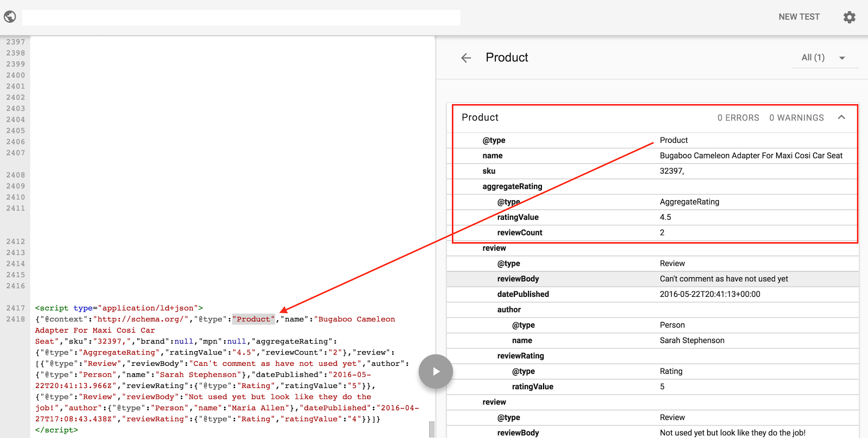Screen dimensions: 868x438
Task: Select the name row Bugaboo Cameleon Adapter value
Action: coord(751,156)
